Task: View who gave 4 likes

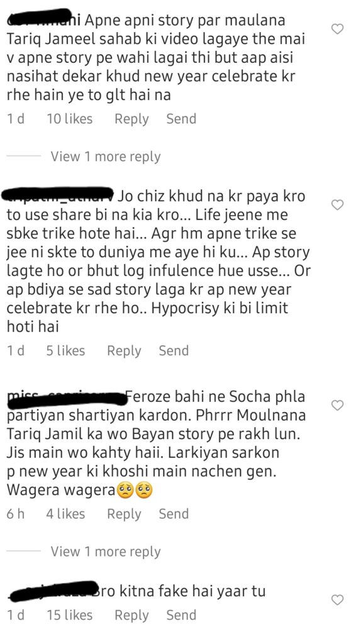Action: (x=65, y=514)
